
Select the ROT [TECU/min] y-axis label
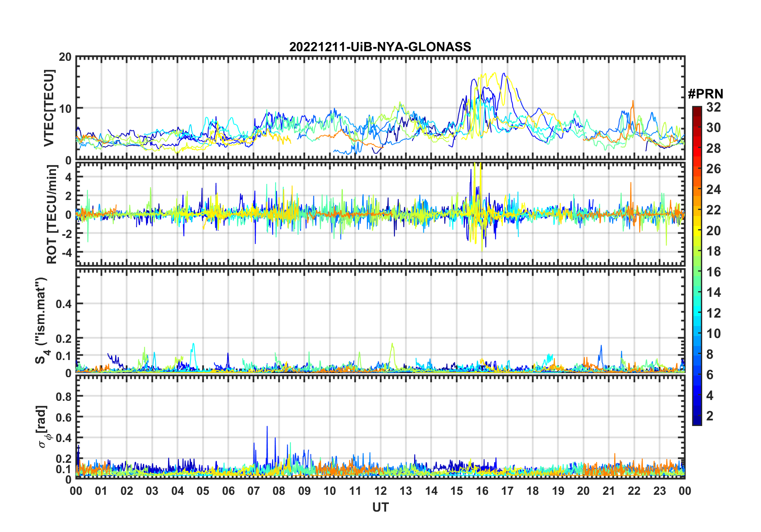52,214
